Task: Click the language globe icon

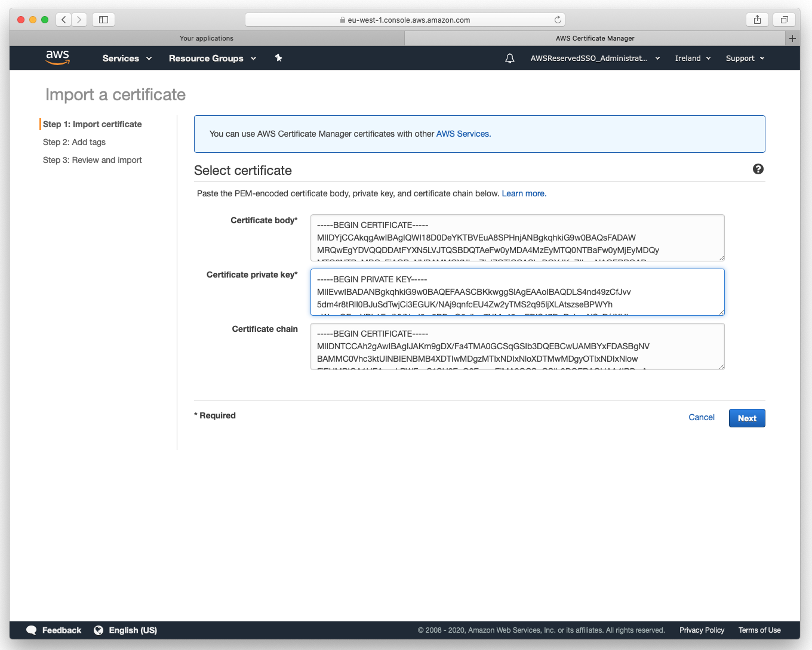Action: (x=99, y=630)
